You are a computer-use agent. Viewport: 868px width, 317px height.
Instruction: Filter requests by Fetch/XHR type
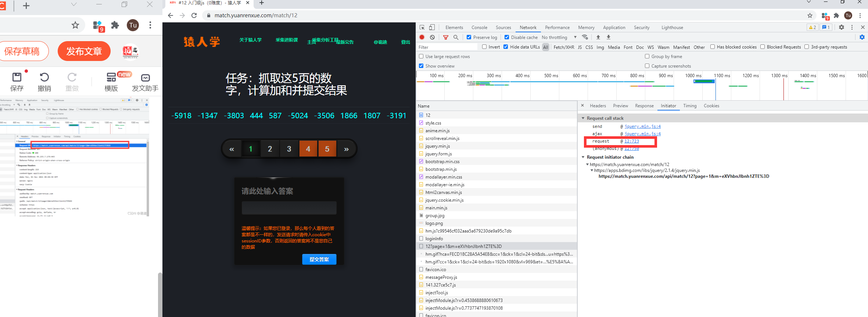pos(564,47)
